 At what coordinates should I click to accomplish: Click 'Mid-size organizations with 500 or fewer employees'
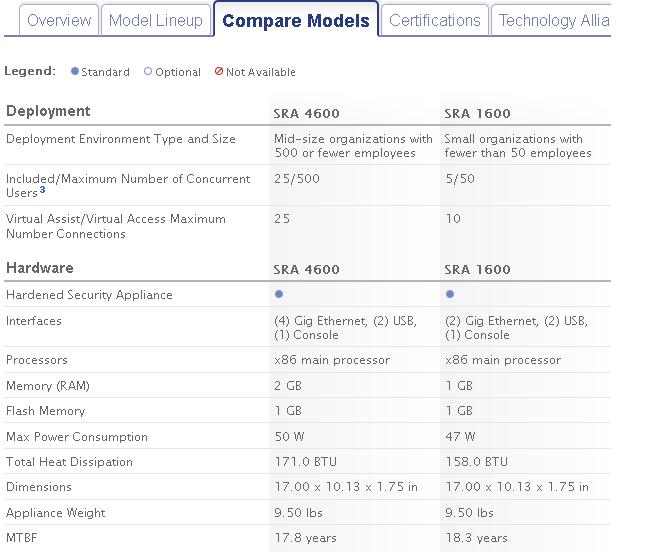(353, 146)
